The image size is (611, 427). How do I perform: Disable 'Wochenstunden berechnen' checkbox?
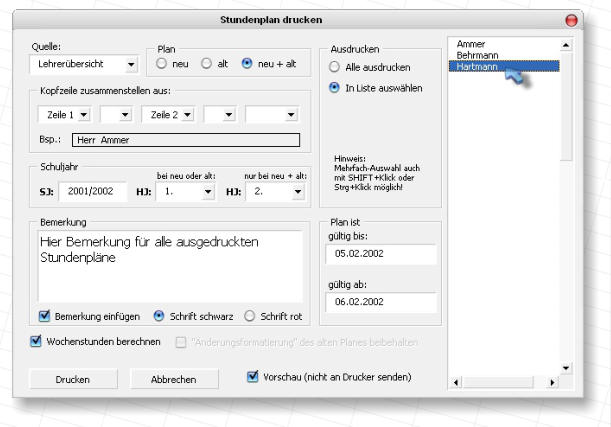[36, 342]
